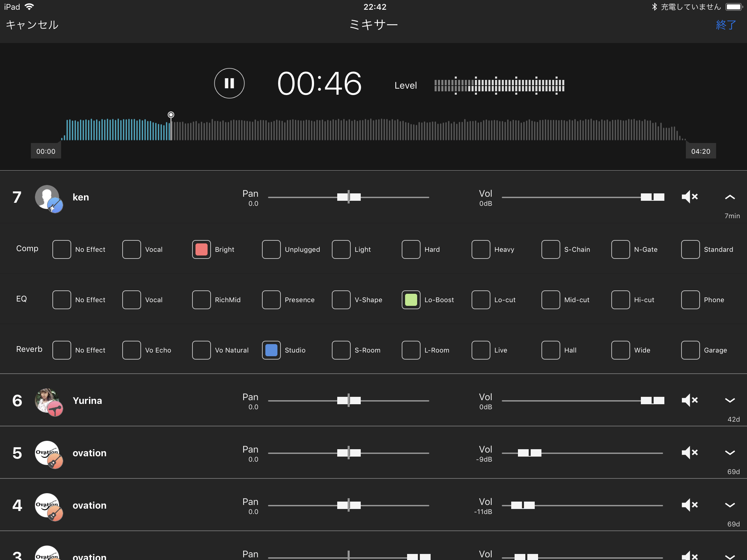Mute ken's track 7
The width and height of the screenshot is (747, 560).
690,197
